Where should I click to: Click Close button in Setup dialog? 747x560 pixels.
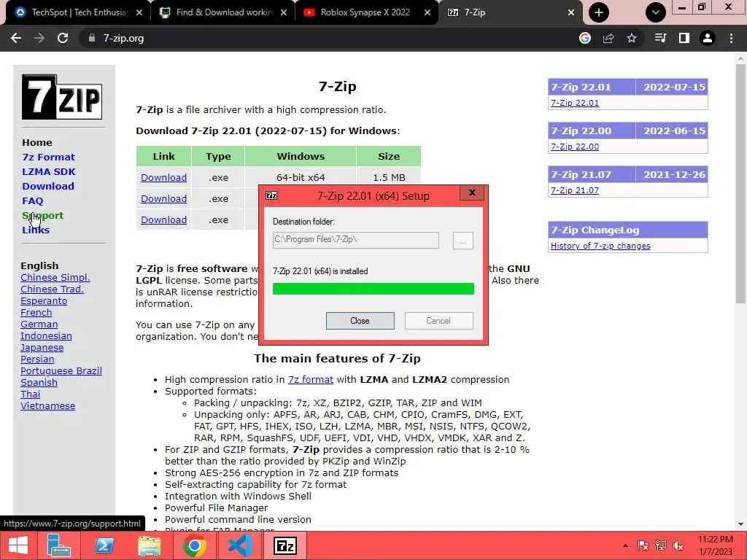pos(360,321)
